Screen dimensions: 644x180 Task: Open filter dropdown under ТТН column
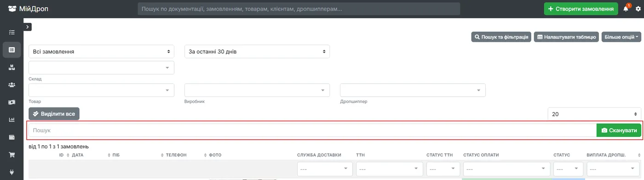[x=389, y=169]
